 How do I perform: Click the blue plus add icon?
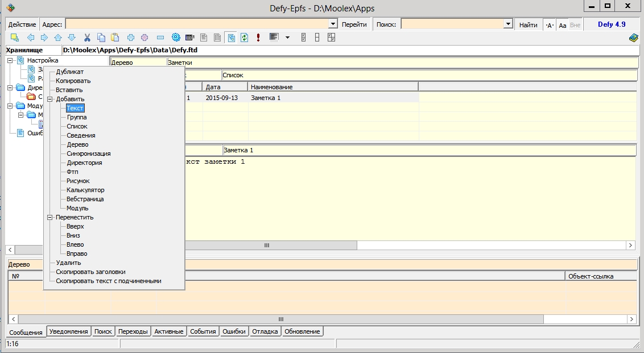131,38
